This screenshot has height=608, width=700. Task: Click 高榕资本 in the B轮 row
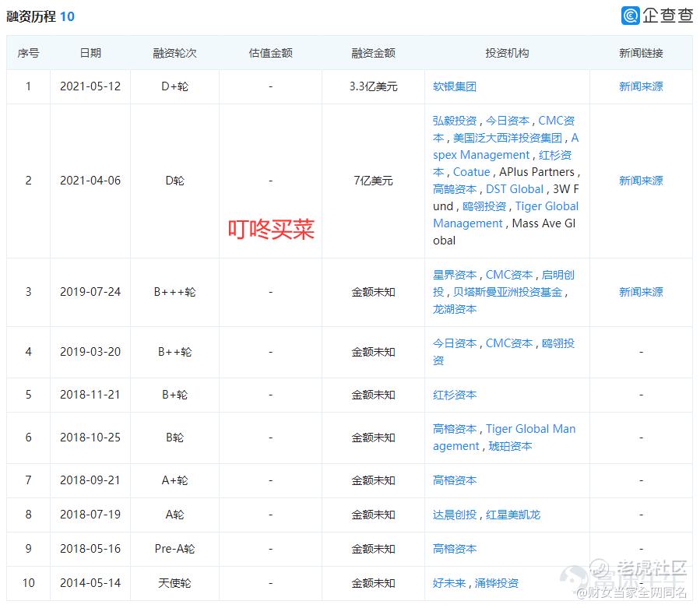455,430
